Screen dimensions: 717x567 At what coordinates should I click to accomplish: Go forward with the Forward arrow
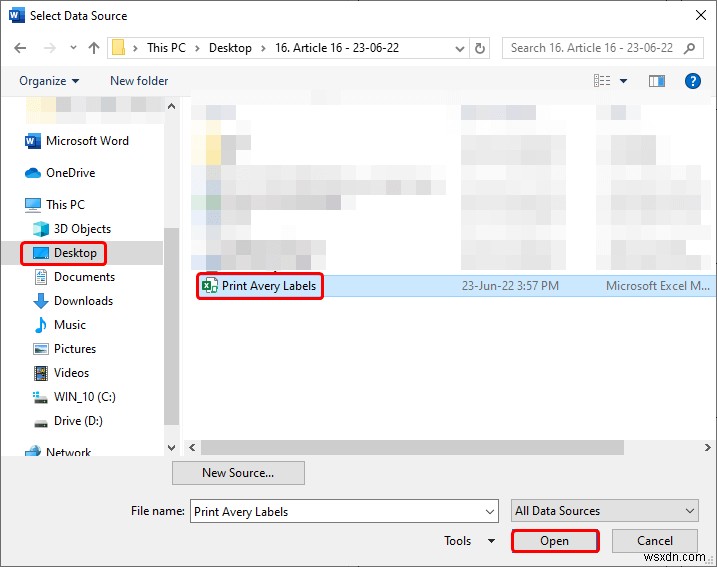click(x=49, y=48)
